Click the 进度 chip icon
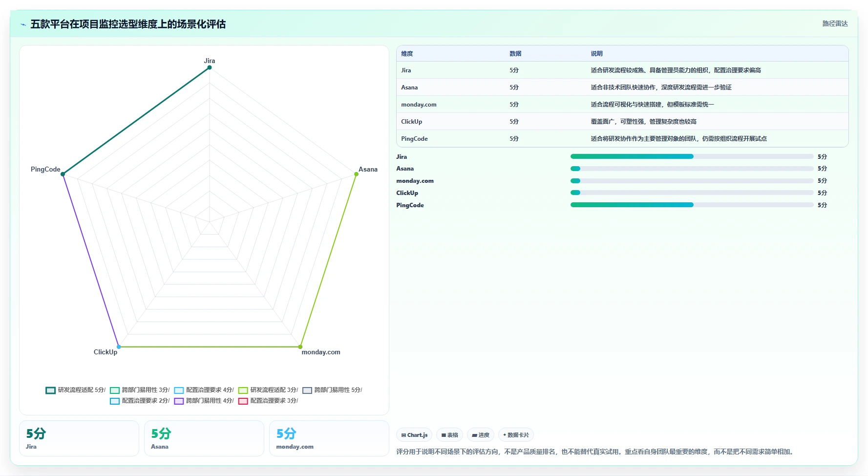Screen dimensions: 868x476 [x=474, y=435]
